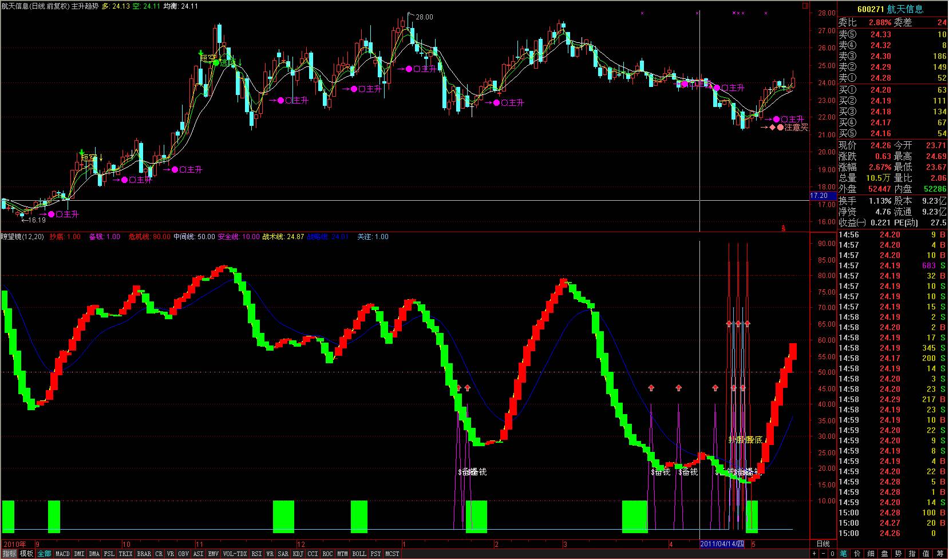
Task: Click the 0 reset button in bottom bar
Action: tap(832, 554)
